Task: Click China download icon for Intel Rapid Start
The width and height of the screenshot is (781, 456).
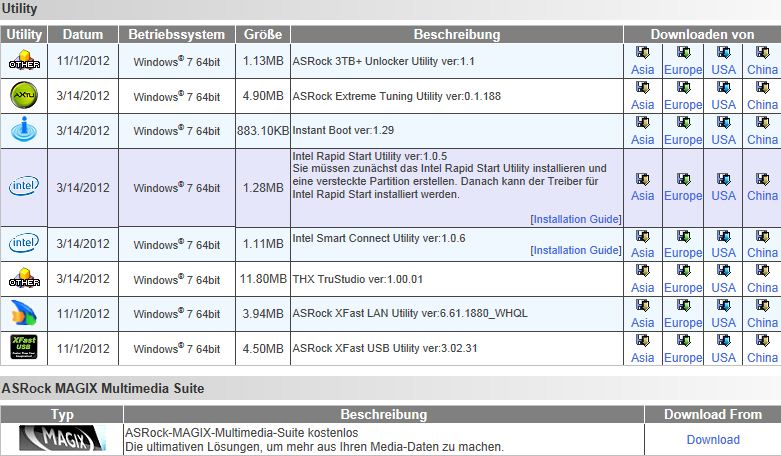Action: tap(763, 179)
